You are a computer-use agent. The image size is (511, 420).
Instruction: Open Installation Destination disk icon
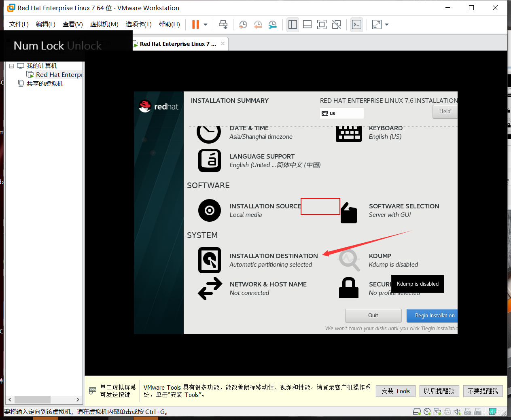point(210,260)
